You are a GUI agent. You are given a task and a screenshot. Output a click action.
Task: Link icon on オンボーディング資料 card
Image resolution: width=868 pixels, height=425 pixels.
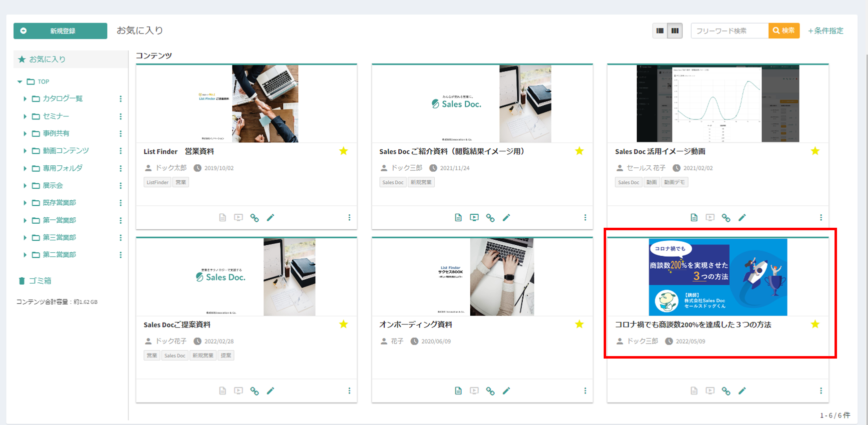(490, 391)
